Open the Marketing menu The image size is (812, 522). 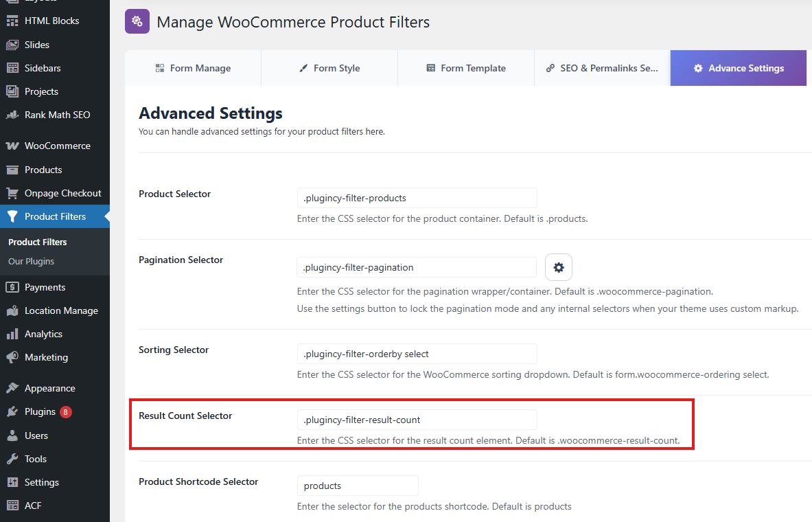pos(55,357)
